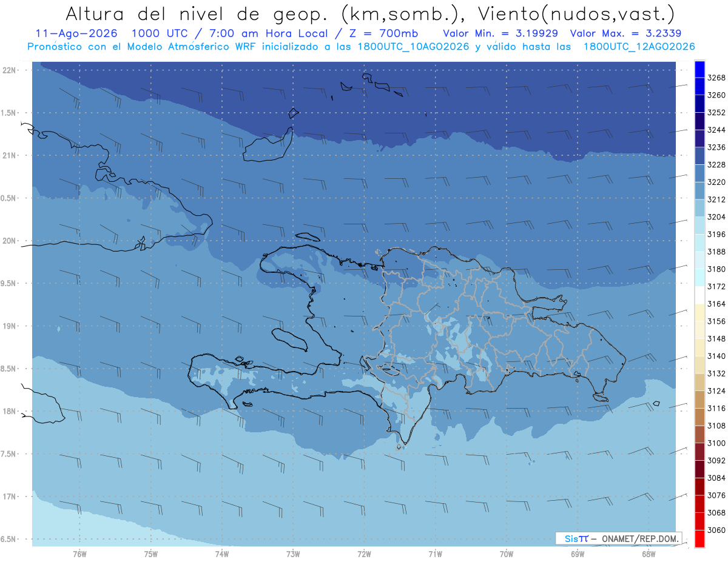
Task: Click the longitude label 75W
Action: [x=151, y=554]
